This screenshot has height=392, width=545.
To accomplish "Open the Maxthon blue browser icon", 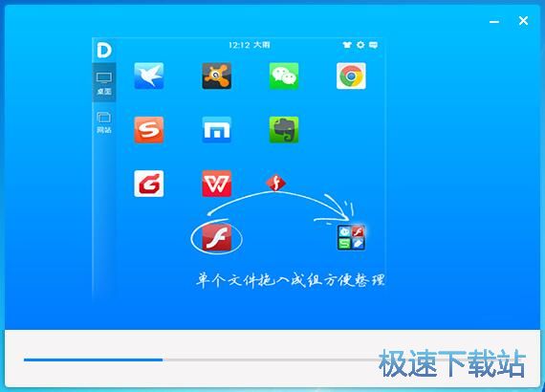I will [x=216, y=130].
